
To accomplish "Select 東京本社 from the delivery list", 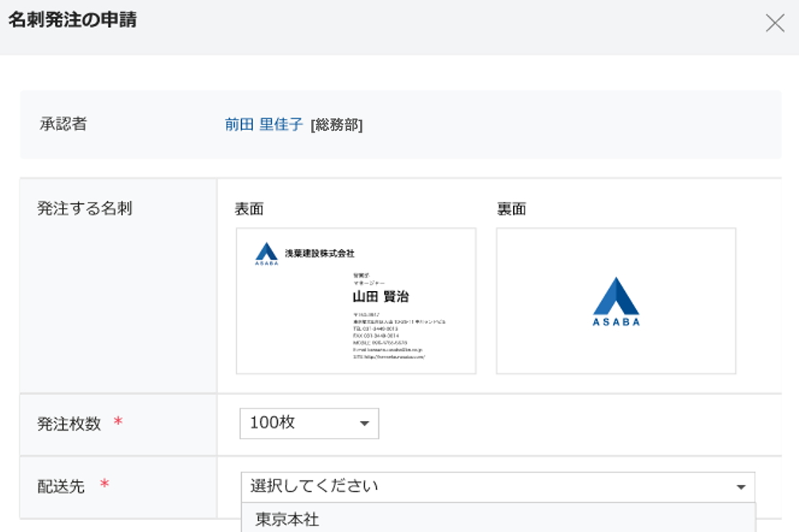I will [287, 519].
